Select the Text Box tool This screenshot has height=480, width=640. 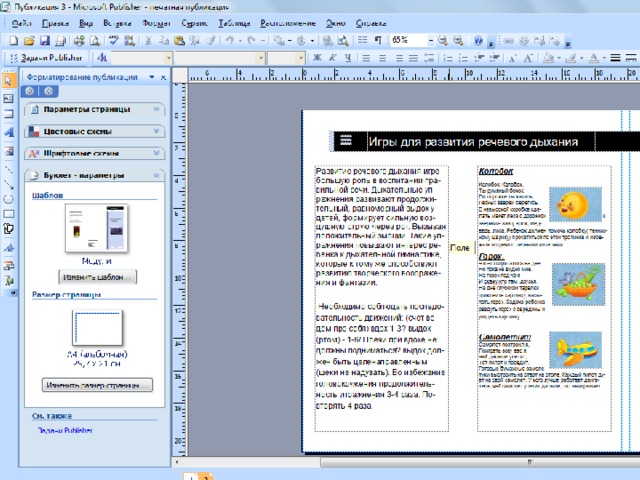tap(8, 100)
